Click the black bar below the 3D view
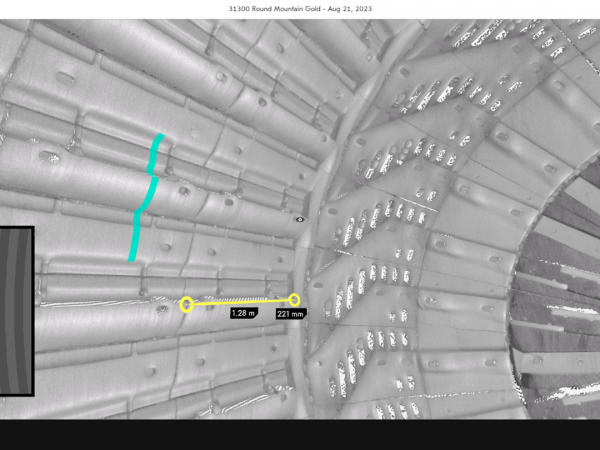This screenshot has height=450, width=600. 300,434
